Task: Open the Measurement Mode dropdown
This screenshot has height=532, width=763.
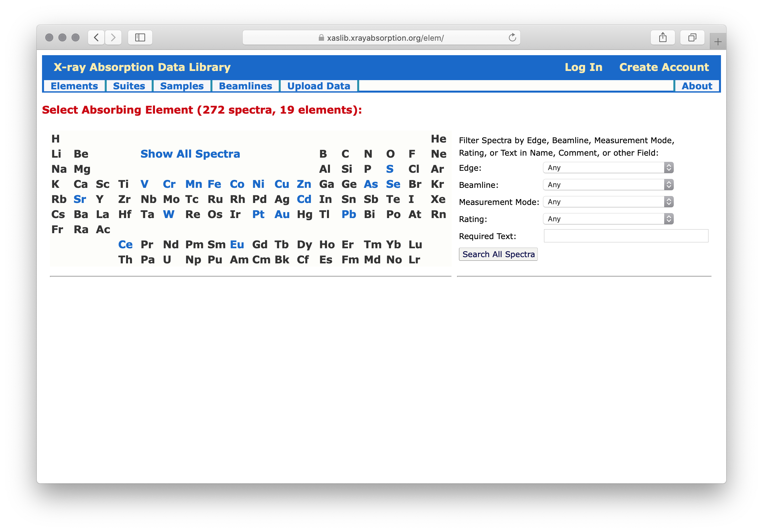Action: [x=608, y=202]
